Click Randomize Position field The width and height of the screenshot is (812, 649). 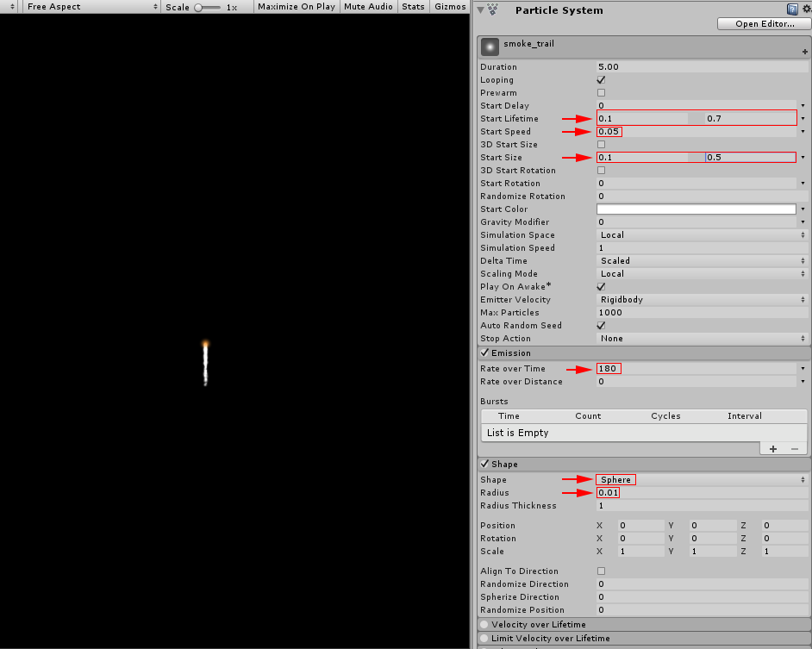702,609
